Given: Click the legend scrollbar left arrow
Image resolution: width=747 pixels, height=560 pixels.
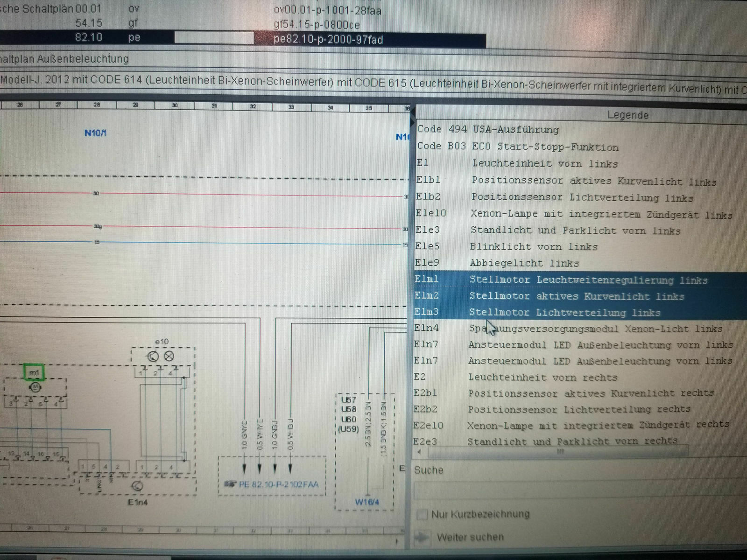Looking at the screenshot, I should (419, 452).
